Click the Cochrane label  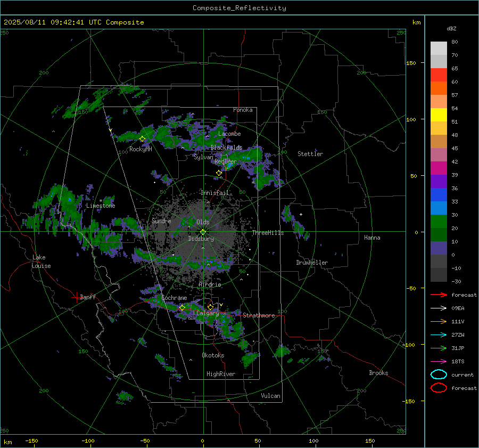(x=174, y=298)
